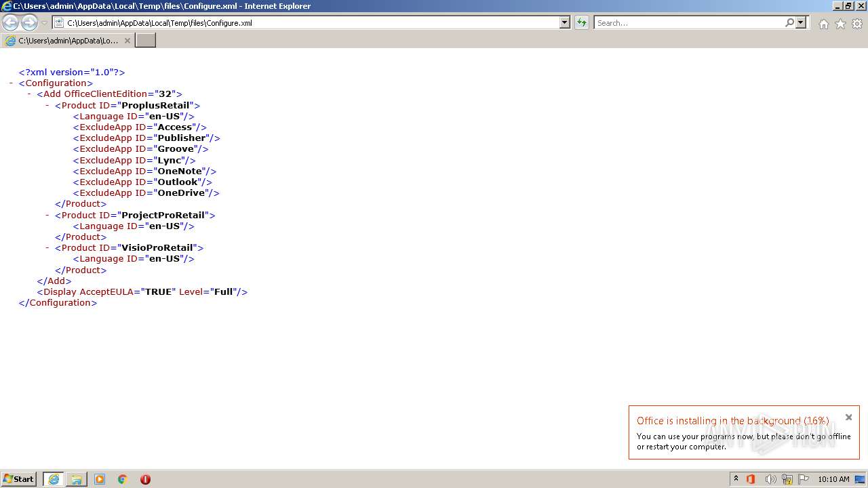Refresh the page with the green arrows icon
The width and height of the screenshot is (868, 488).
click(x=582, y=22)
